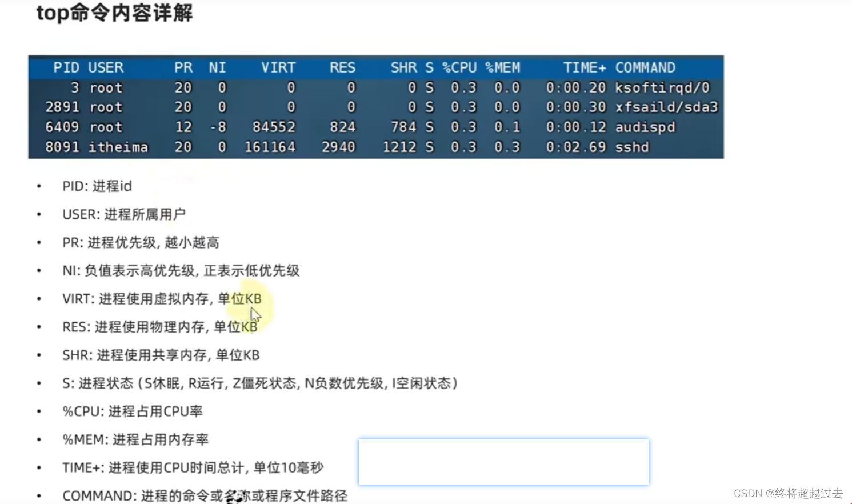Click SHR value 784

click(404, 127)
